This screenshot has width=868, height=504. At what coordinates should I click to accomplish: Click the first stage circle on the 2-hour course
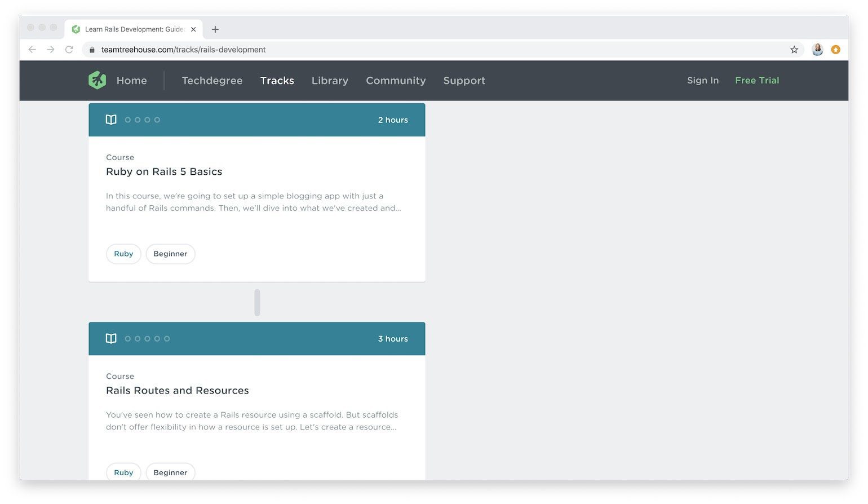[x=127, y=120]
